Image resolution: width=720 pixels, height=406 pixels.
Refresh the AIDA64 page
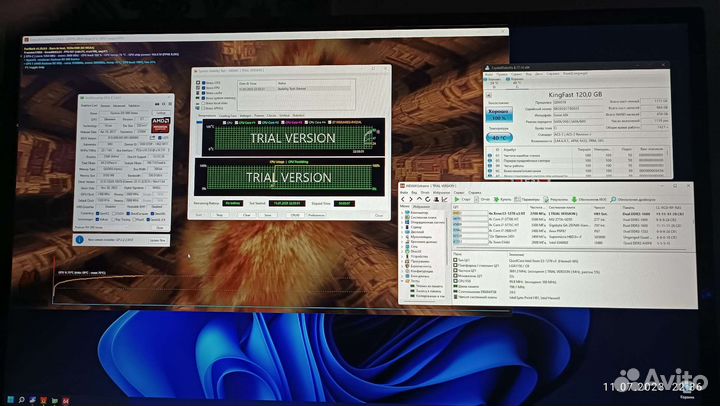(428, 199)
